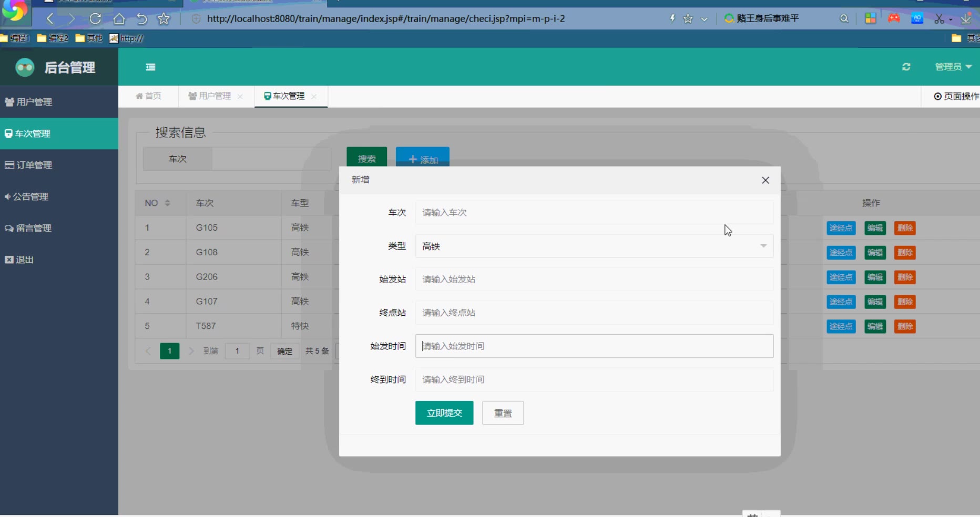The image size is (980, 517).
Task: Toggle the sidebar with the hamburger icon
Action: click(x=150, y=67)
